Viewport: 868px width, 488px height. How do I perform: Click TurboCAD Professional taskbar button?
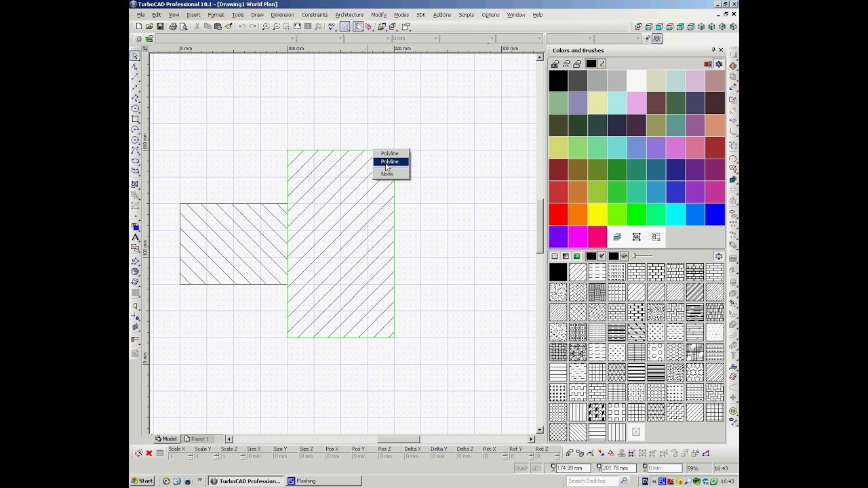click(x=245, y=481)
